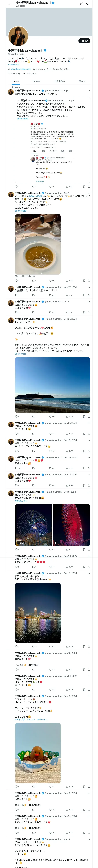Follow Maya Kobayashi
Image resolution: width=98 pixels, height=868 pixels.
point(84,41)
